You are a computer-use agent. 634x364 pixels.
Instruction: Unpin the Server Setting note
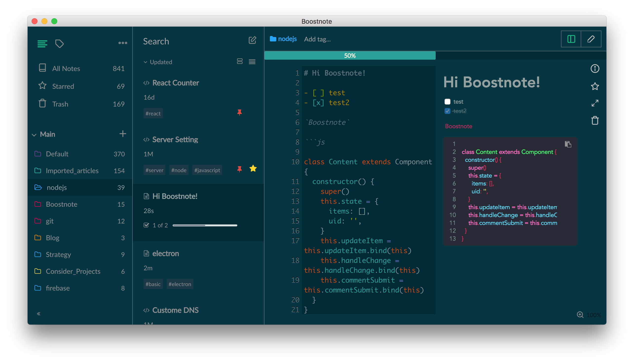240,169
